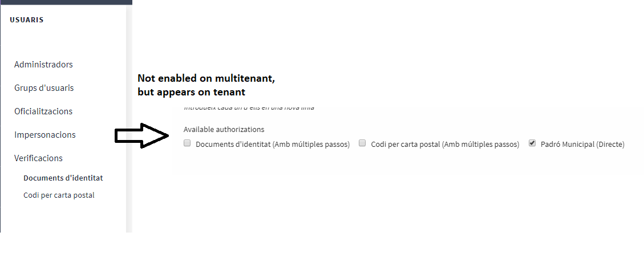Screen dimensions: 644x260
Task: Click the dark bar above USUARIS
Action: pyautogui.click(x=66, y=2)
